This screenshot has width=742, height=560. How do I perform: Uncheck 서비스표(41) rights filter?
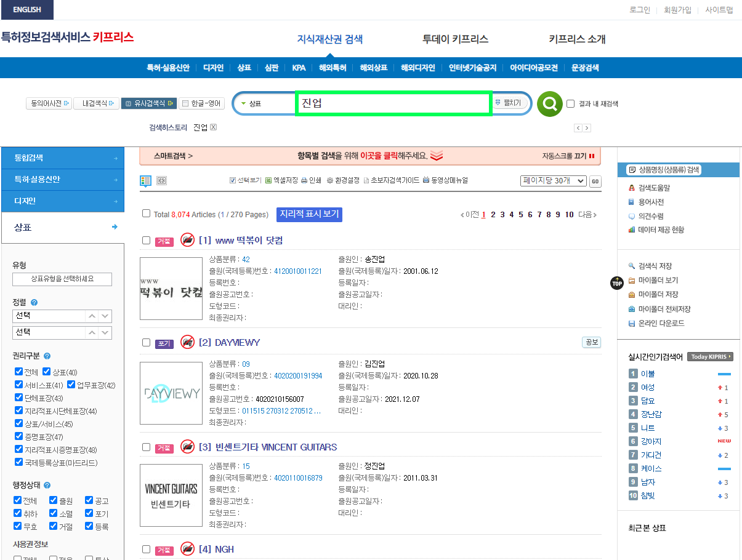18,385
